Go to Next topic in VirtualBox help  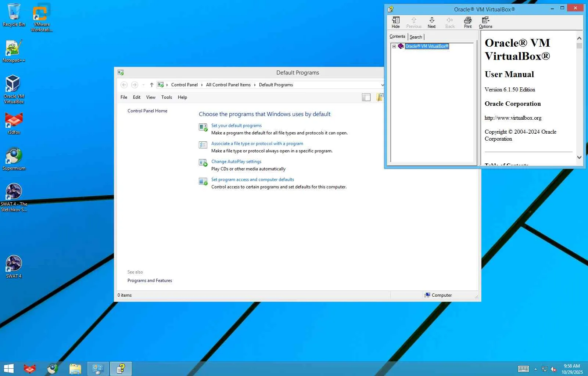click(x=431, y=22)
